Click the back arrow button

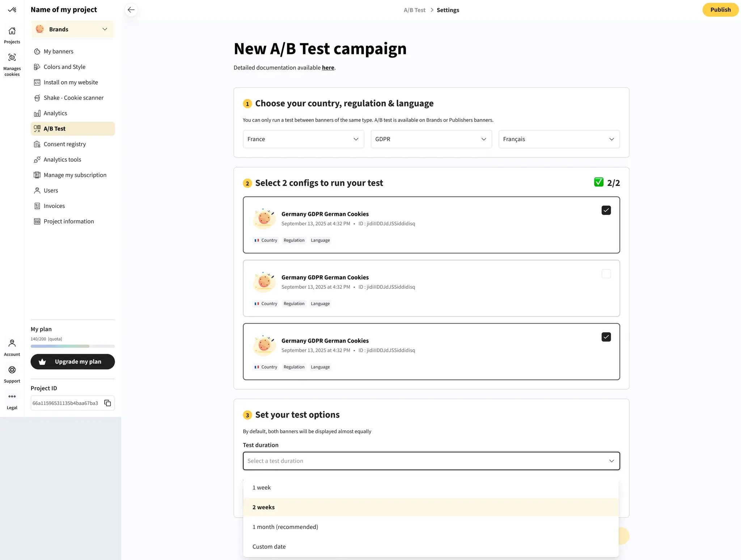point(131,10)
